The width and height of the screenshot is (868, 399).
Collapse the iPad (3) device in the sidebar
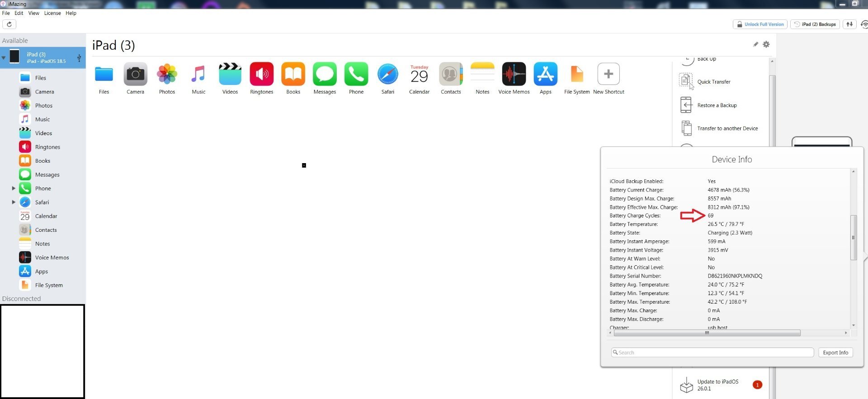pos(4,58)
